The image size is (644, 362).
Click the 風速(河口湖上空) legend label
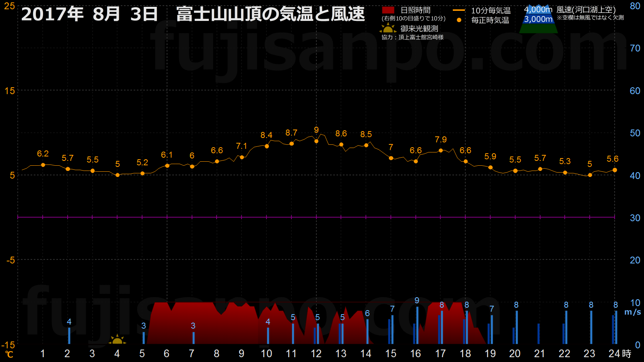[x=586, y=10]
